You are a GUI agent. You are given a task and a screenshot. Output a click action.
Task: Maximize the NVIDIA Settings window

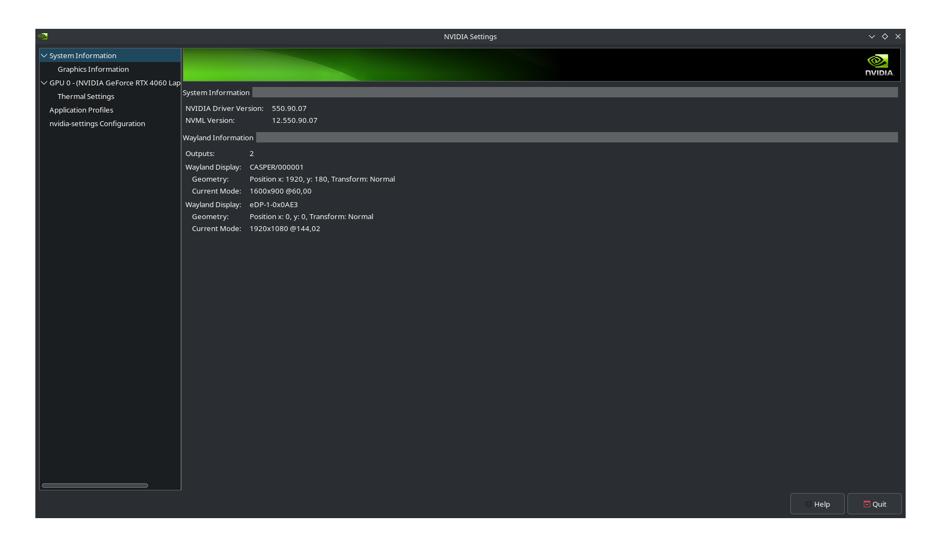885,36
